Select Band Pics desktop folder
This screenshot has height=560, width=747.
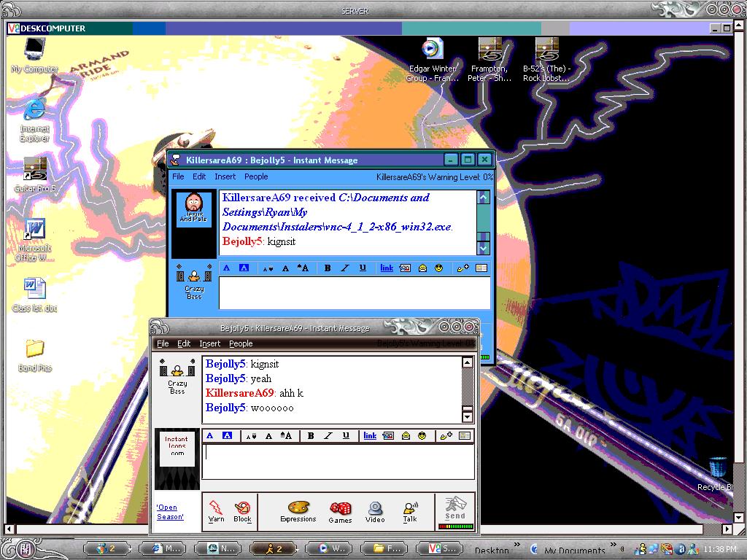click(35, 355)
